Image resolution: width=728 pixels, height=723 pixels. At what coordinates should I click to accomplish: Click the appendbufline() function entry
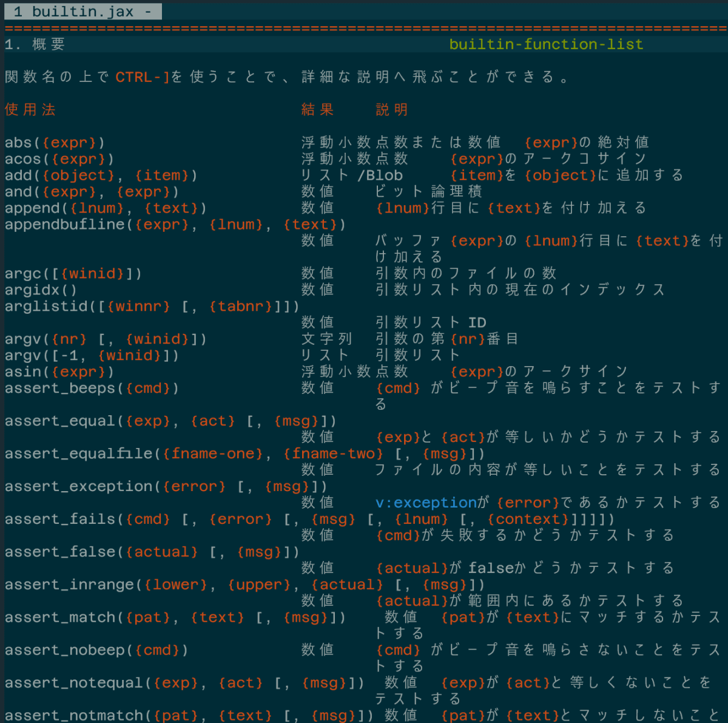click(x=175, y=225)
